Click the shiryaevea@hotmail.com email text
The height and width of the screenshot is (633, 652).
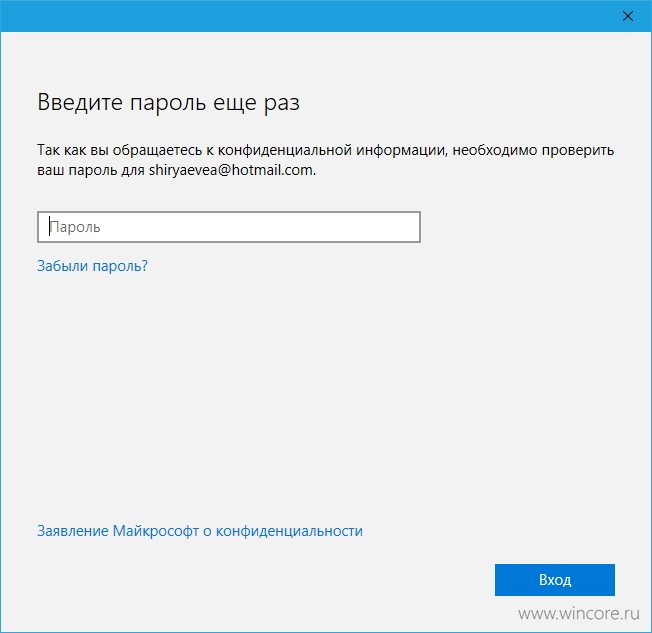tap(231, 170)
